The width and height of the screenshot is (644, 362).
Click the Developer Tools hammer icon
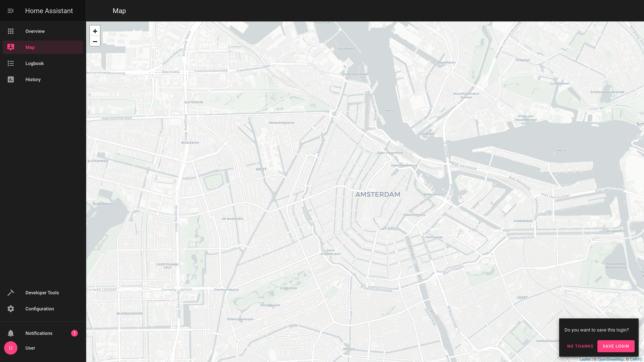click(x=11, y=293)
